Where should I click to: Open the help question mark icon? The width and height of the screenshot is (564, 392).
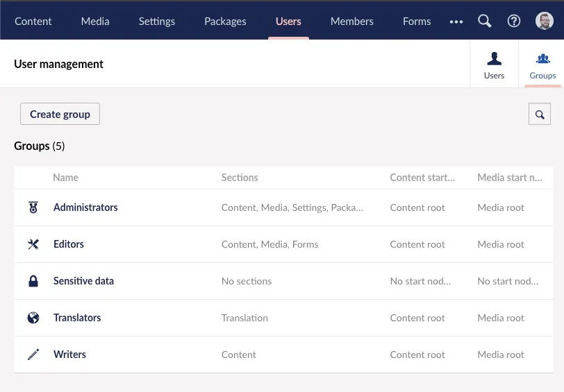click(x=514, y=22)
